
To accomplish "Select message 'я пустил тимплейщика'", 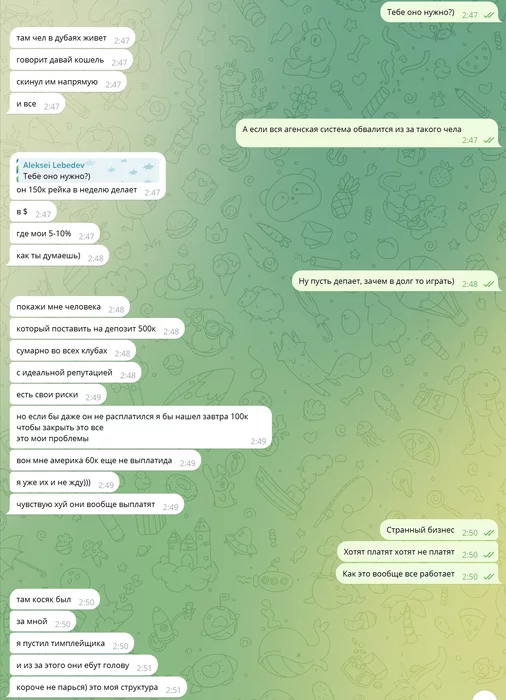I will 71,644.
